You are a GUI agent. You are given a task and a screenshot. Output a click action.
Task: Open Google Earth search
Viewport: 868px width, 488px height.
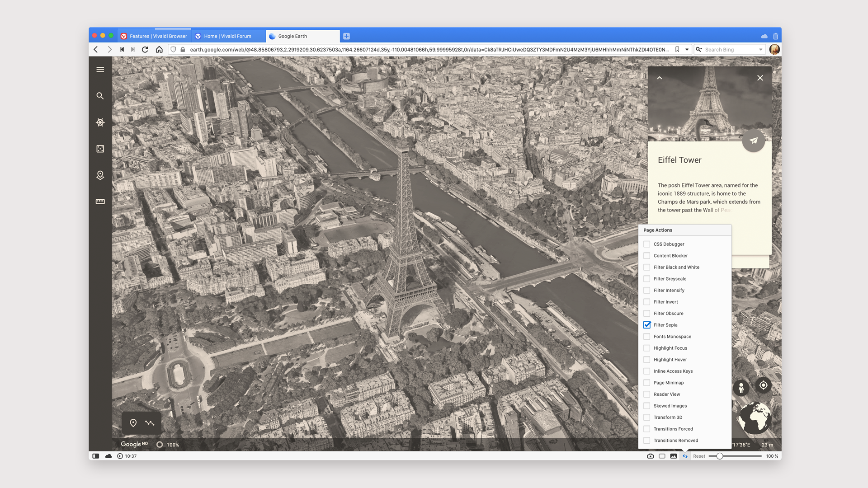click(x=100, y=96)
